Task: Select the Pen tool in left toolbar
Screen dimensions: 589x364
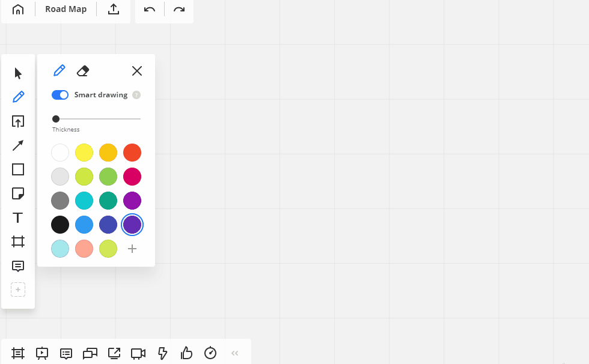Action: point(18,97)
